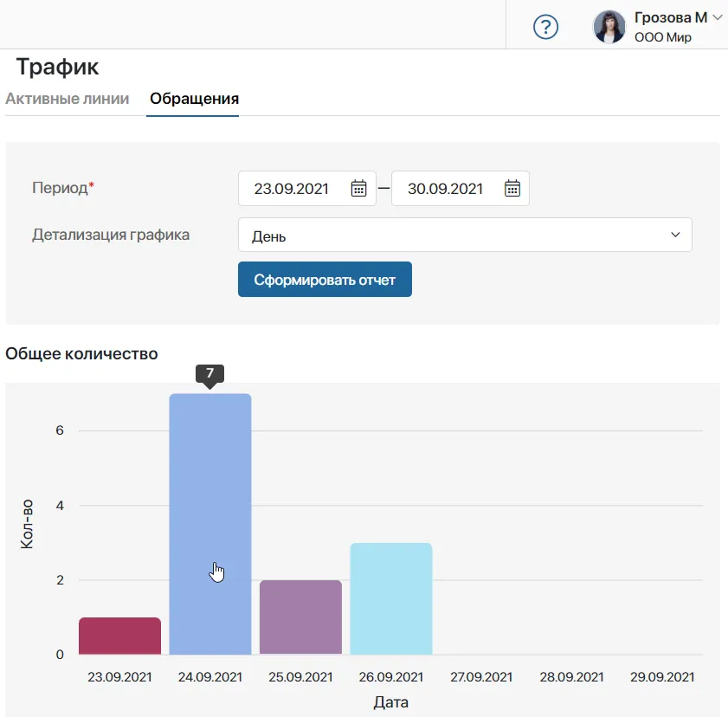Click the Грозова М profile avatar
This screenshot has height=717, width=728.
609,27
